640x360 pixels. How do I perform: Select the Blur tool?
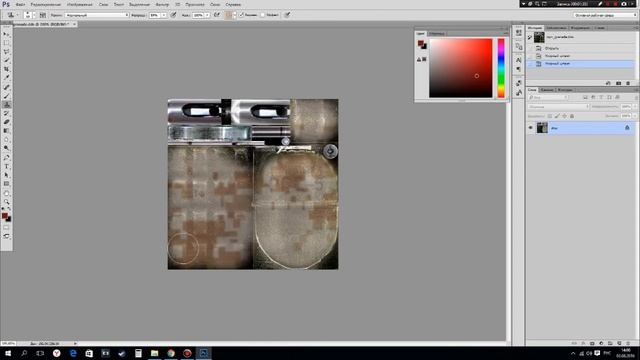[x=7, y=140]
